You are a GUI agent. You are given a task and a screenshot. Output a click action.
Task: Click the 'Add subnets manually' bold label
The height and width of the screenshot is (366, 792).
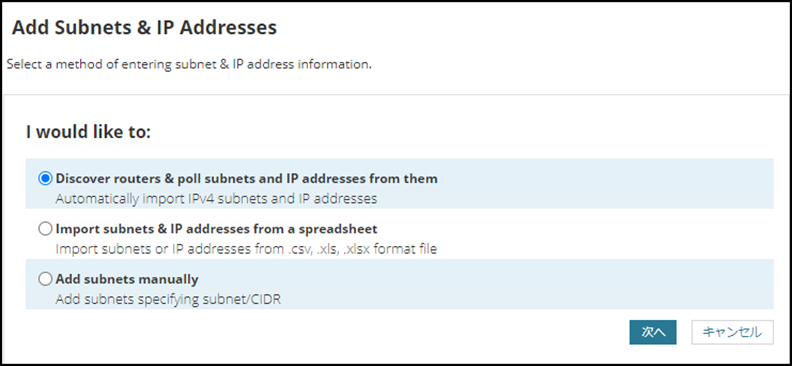coord(127,279)
